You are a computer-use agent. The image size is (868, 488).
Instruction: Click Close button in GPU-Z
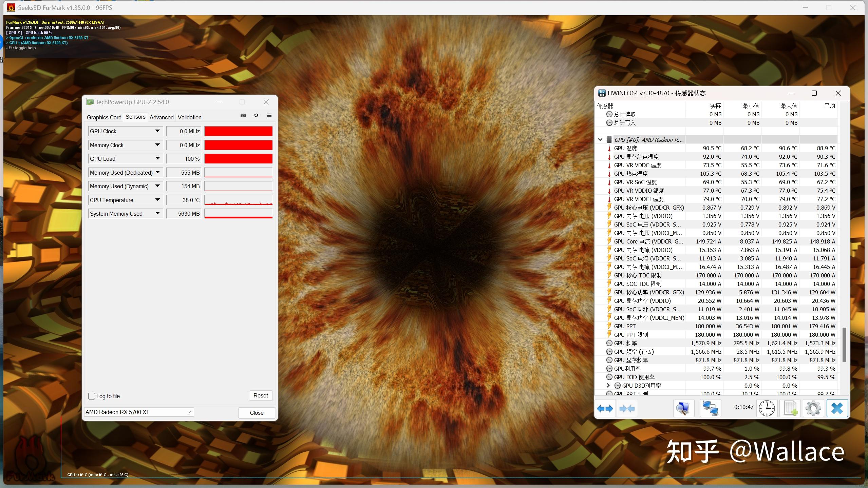coord(256,412)
